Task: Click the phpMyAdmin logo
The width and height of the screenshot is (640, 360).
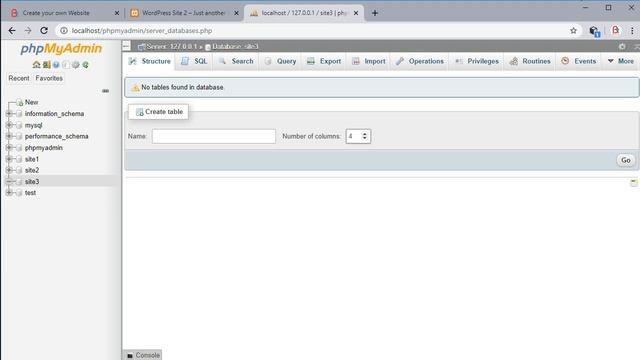Action: [x=61, y=49]
